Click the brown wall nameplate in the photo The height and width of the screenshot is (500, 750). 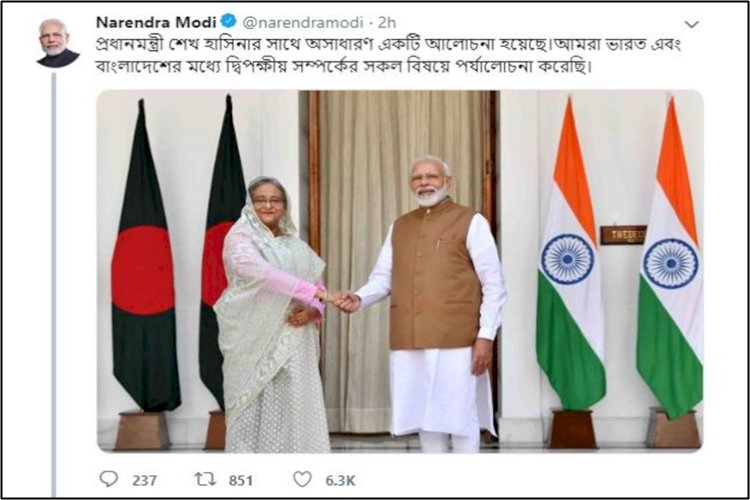(x=623, y=234)
